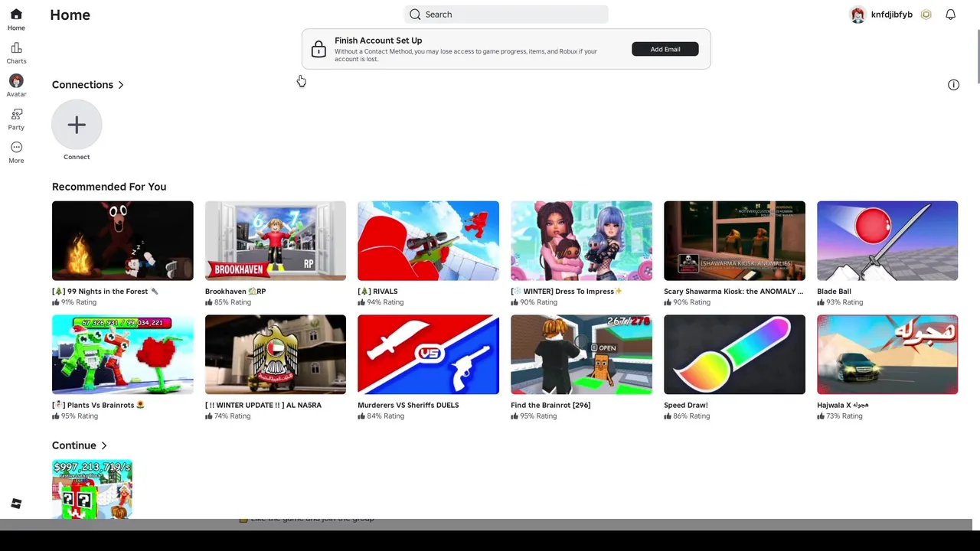Open the Blade Ball game thumbnail
Viewport: 980px width, 551px height.
(887, 241)
